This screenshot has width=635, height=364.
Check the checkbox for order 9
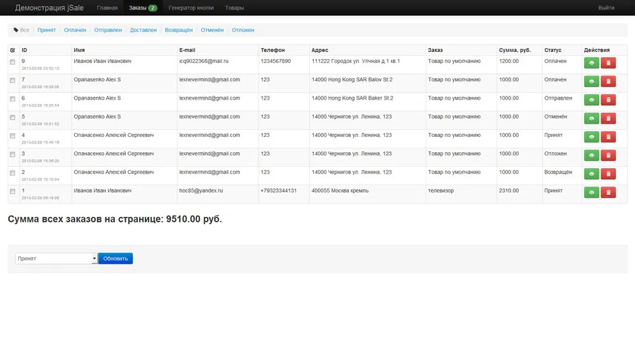[13, 62]
